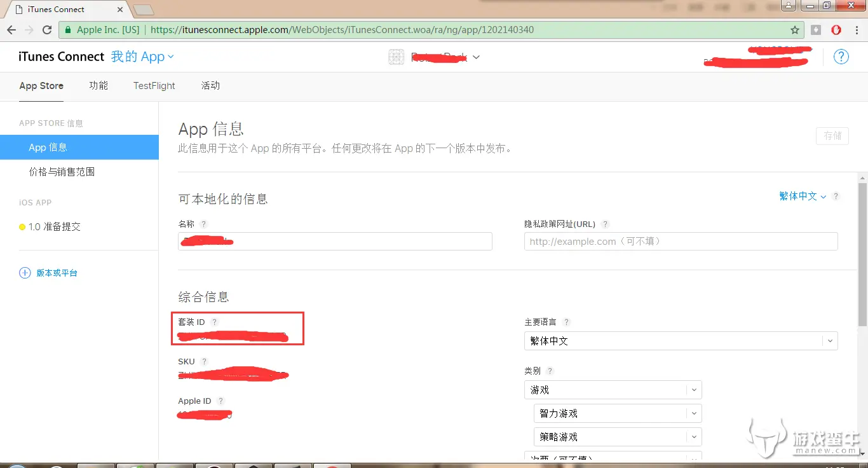Click help icon next to Apple ID

pos(220,401)
